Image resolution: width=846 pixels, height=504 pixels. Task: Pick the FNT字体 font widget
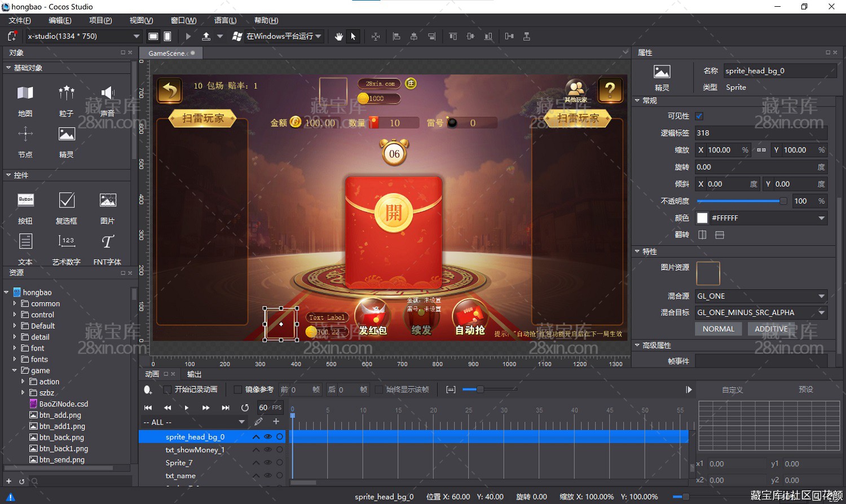(107, 249)
